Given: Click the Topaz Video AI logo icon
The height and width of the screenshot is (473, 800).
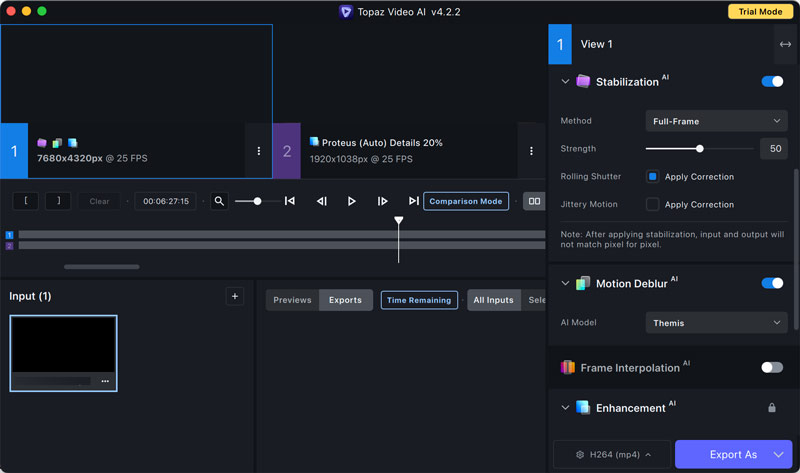Looking at the screenshot, I should pyautogui.click(x=345, y=11).
